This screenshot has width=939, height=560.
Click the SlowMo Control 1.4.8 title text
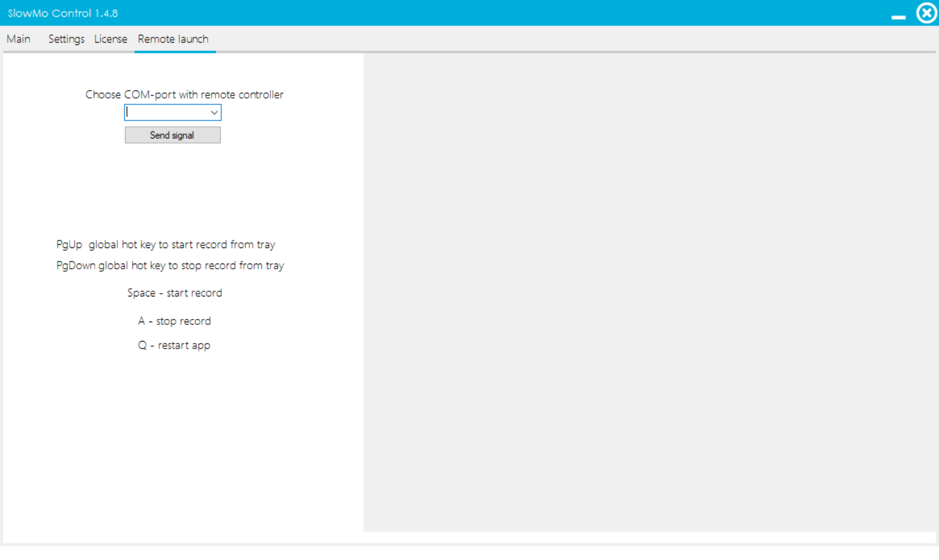63,14
